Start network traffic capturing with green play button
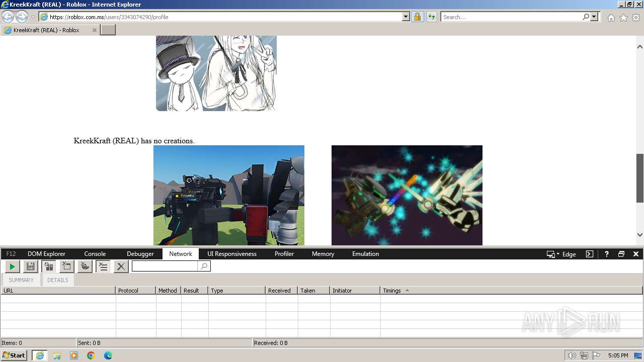The image size is (644, 362). pos(13,266)
